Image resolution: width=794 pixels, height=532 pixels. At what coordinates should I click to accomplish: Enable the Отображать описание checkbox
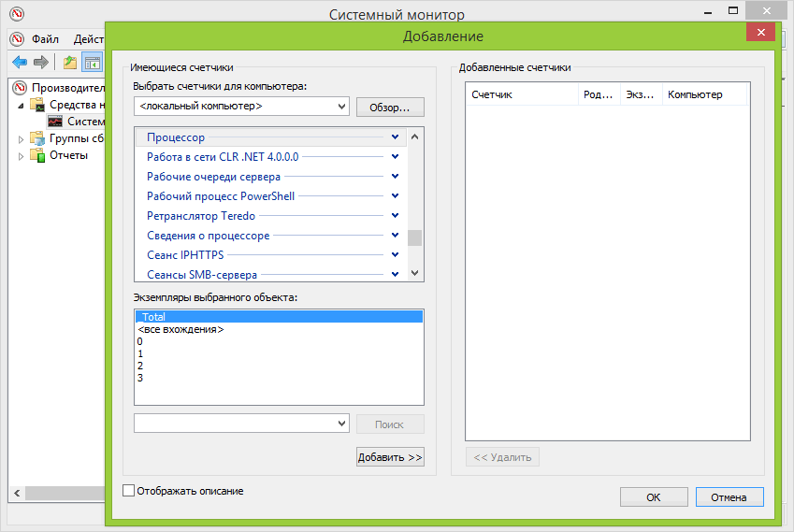coord(128,491)
